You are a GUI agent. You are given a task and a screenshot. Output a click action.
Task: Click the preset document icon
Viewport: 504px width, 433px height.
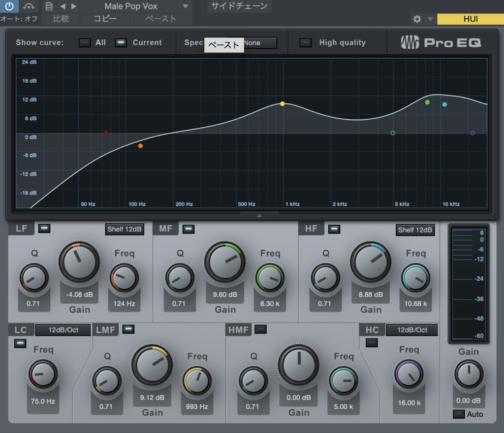(x=49, y=6)
